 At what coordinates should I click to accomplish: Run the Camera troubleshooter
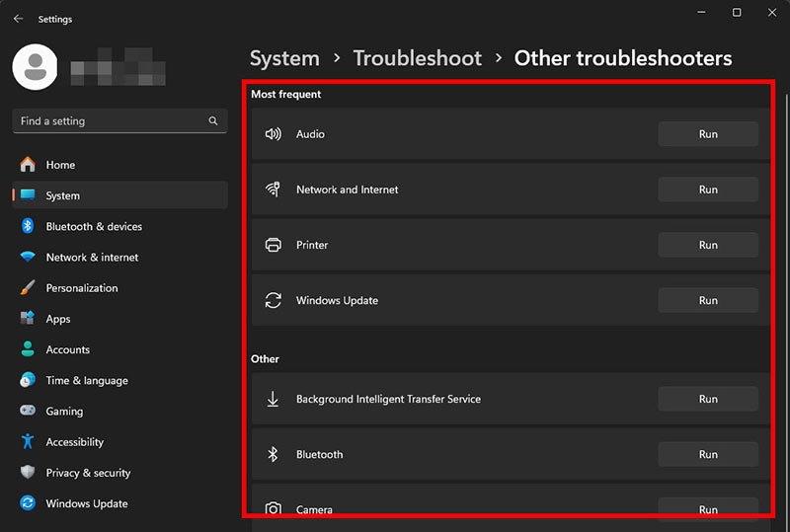(708, 509)
